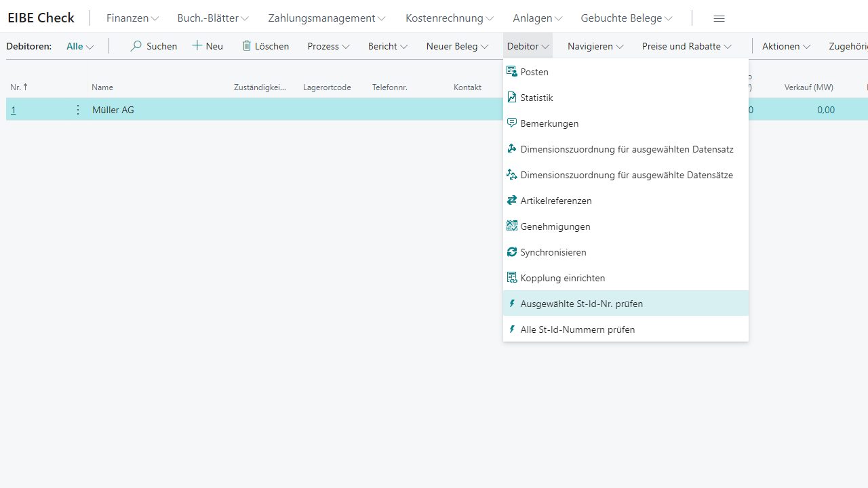Viewport: 868px width, 488px height.
Task: Select Ausgewählte St-Id-Nr. prüfen menu entry
Action: (x=581, y=304)
